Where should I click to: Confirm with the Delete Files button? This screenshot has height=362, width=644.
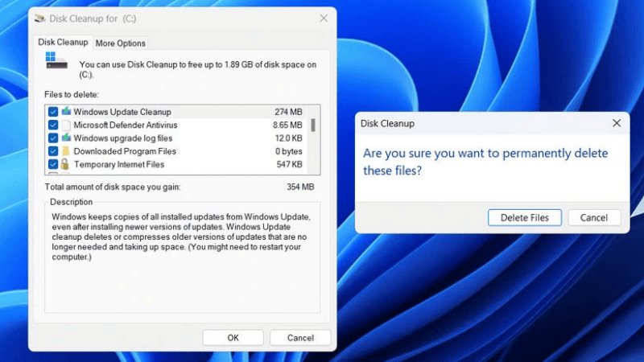click(x=525, y=217)
